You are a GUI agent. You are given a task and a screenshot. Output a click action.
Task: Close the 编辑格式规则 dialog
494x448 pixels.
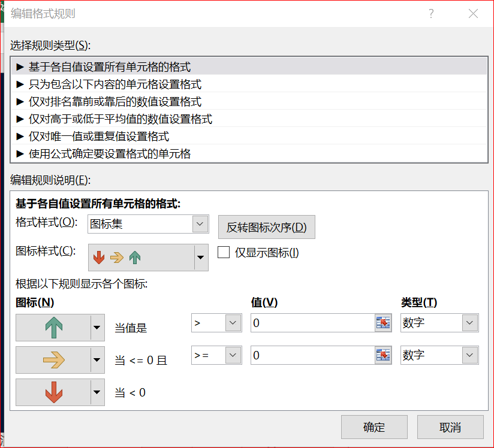tap(473, 14)
